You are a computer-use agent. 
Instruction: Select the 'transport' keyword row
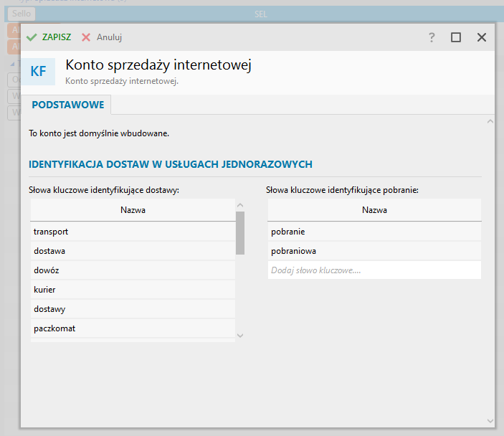coord(133,232)
